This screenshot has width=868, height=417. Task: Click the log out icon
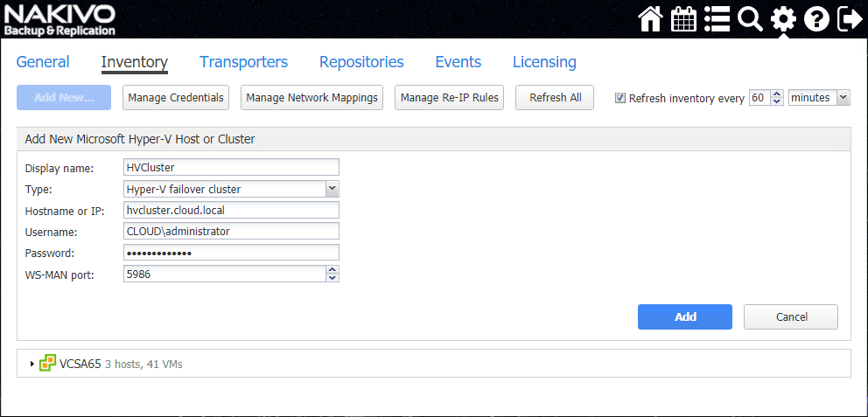point(849,18)
